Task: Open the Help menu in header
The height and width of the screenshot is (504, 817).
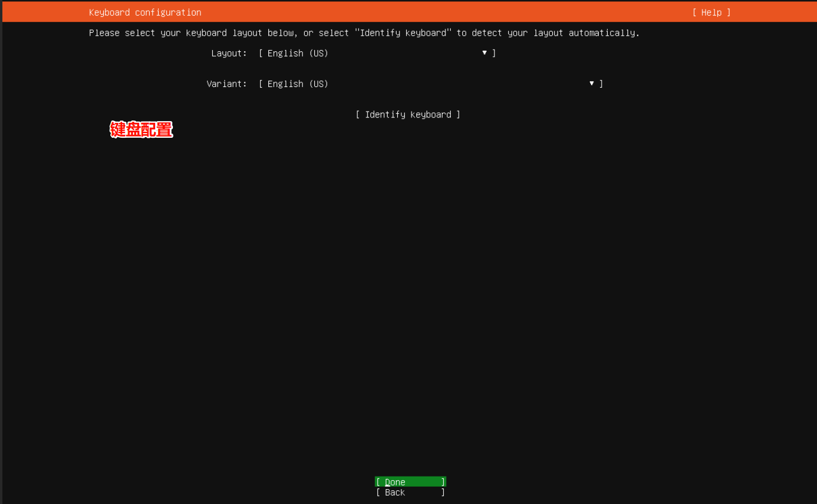Action: (711, 13)
